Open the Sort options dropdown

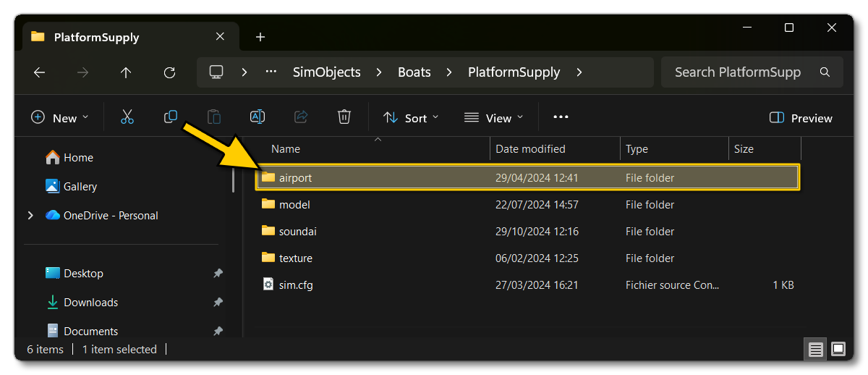click(x=410, y=118)
